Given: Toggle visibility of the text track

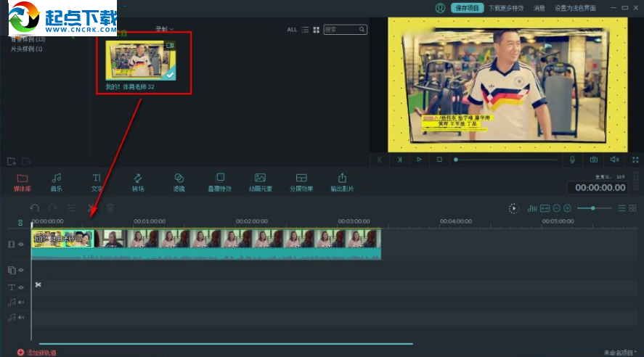Looking at the screenshot, I should coord(21,287).
